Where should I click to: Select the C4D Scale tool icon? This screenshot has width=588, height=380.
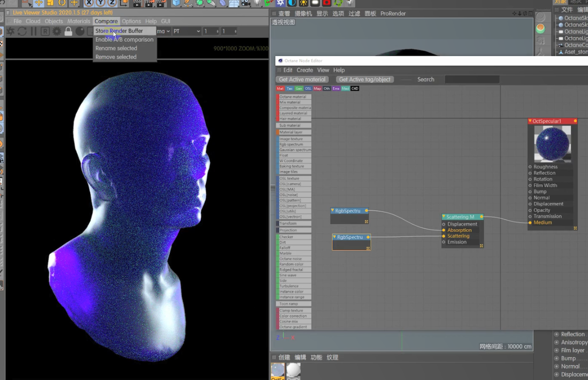tap(50, 3)
